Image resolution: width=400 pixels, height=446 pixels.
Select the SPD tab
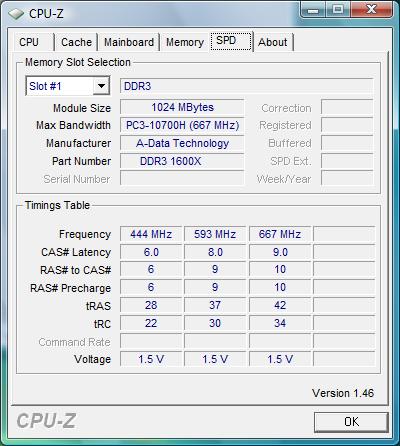tap(231, 41)
